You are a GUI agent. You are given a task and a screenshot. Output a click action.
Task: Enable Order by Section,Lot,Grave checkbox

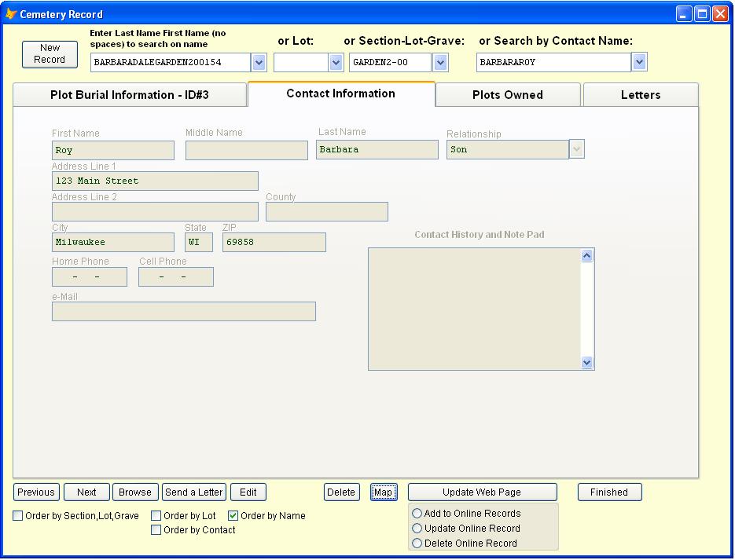18,515
